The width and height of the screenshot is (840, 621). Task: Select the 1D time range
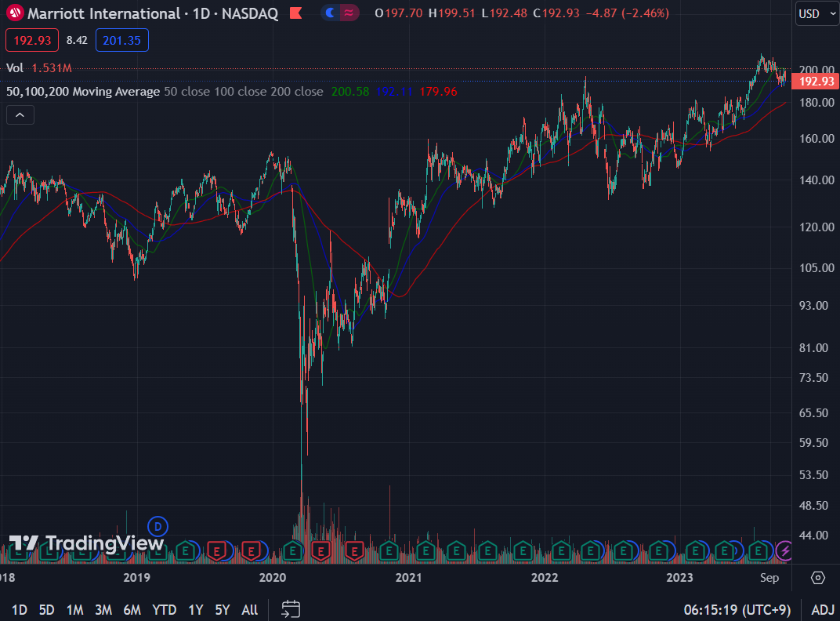click(x=20, y=610)
